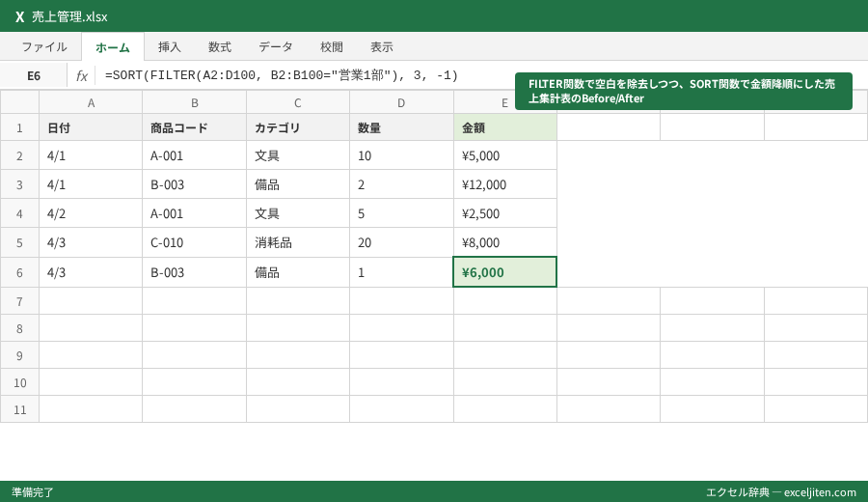The height and width of the screenshot is (502, 868).
Task: Select row 4 header
Action: 19,213
